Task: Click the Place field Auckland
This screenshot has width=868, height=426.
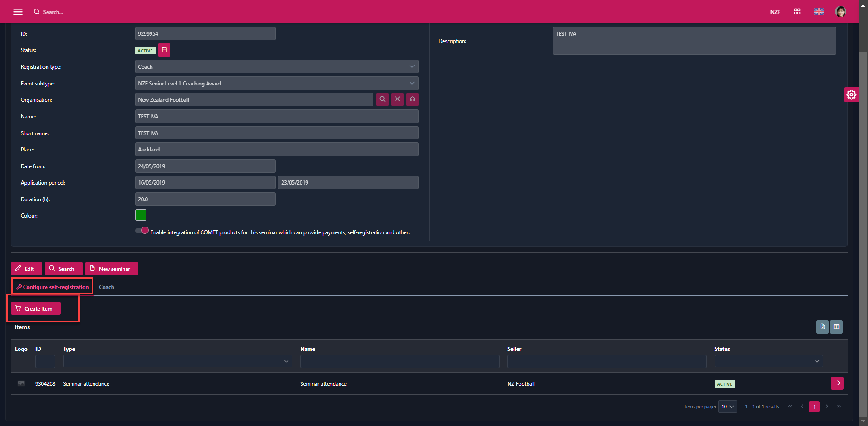Action: click(277, 149)
